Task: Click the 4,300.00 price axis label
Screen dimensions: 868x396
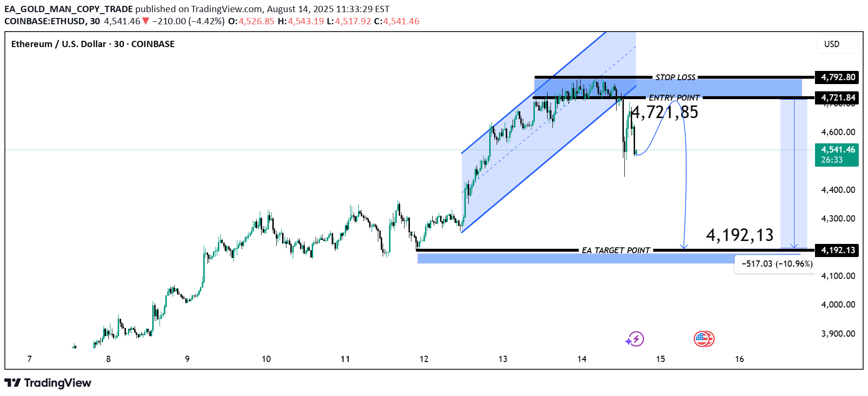Action: pyautogui.click(x=838, y=219)
